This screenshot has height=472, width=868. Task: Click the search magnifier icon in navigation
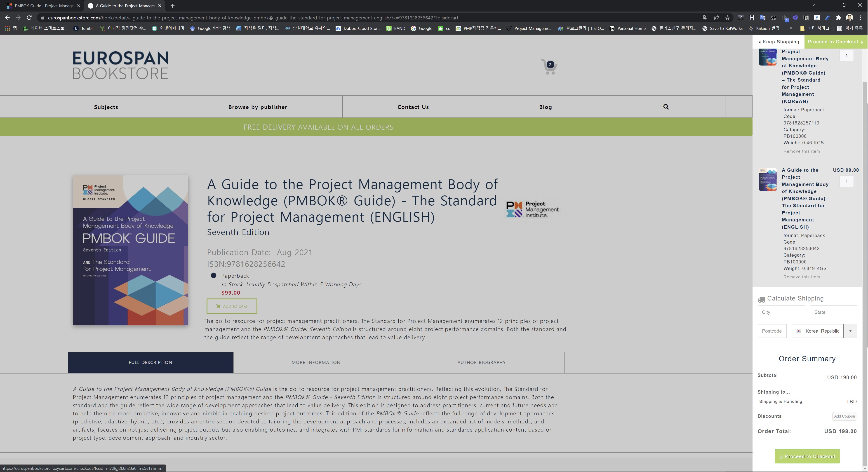tap(666, 107)
